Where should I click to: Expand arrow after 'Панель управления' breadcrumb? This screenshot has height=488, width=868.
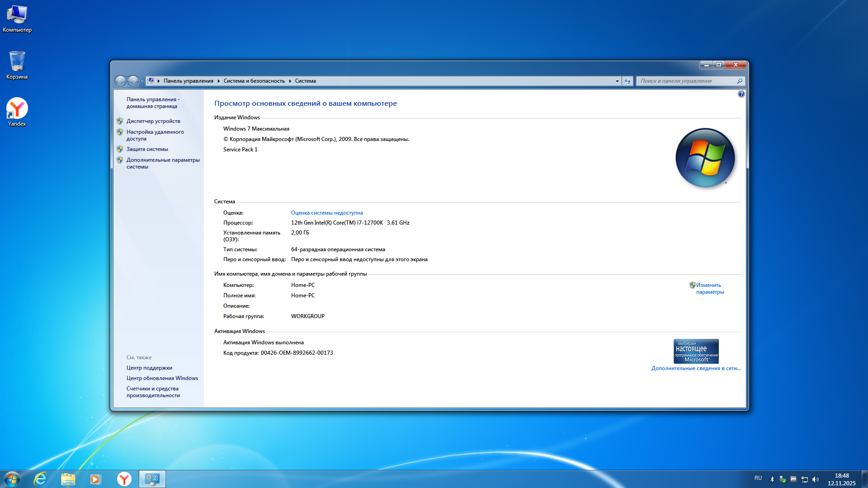pos(218,81)
